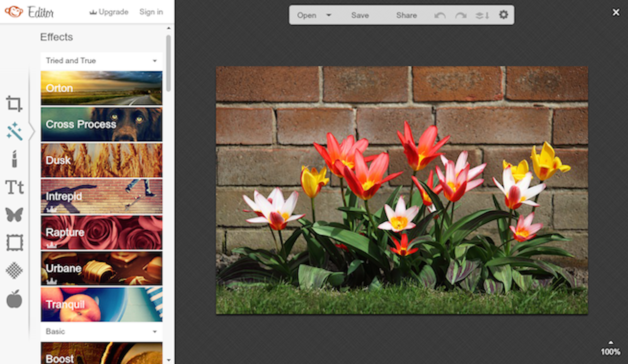Screen dimensions: 628x364
Task: Click the Upgrade link
Action: 109,12
